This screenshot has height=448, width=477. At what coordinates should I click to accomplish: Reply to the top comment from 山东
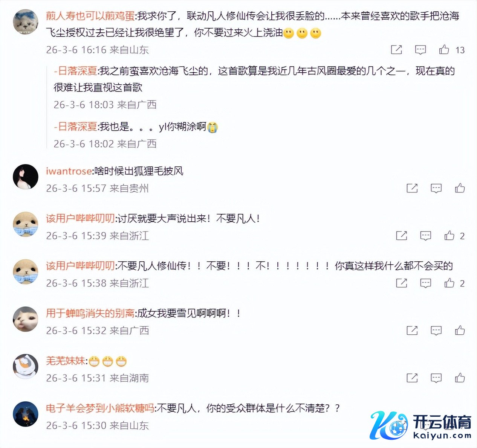pos(420,49)
